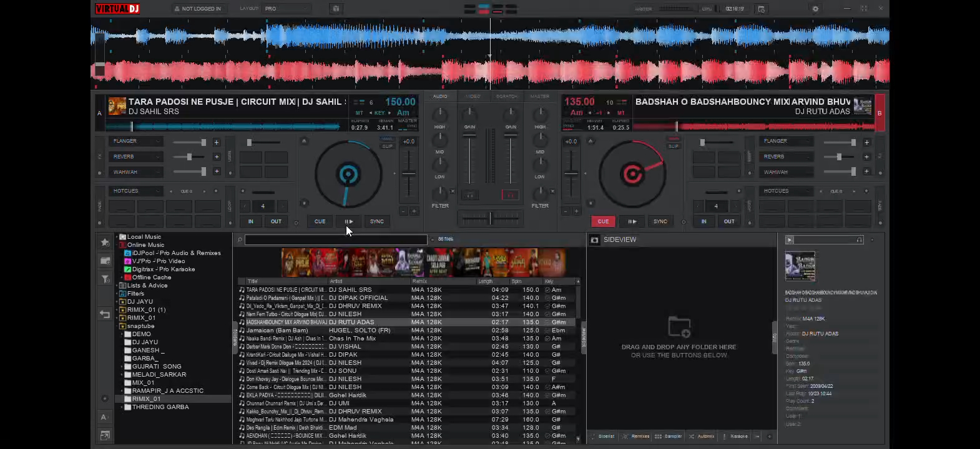Click deck A headphone PFL button
Screen dimensions: 980x449
[470, 195]
